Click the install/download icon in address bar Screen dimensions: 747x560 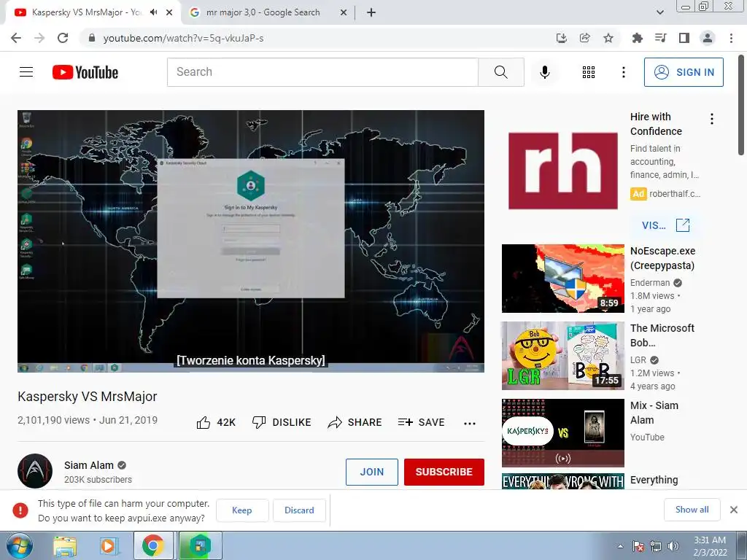click(561, 38)
